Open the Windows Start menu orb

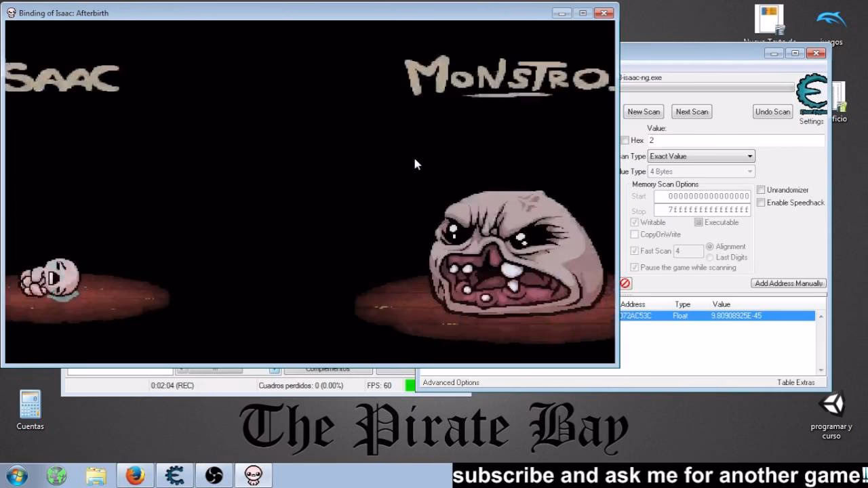tap(16, 476)
